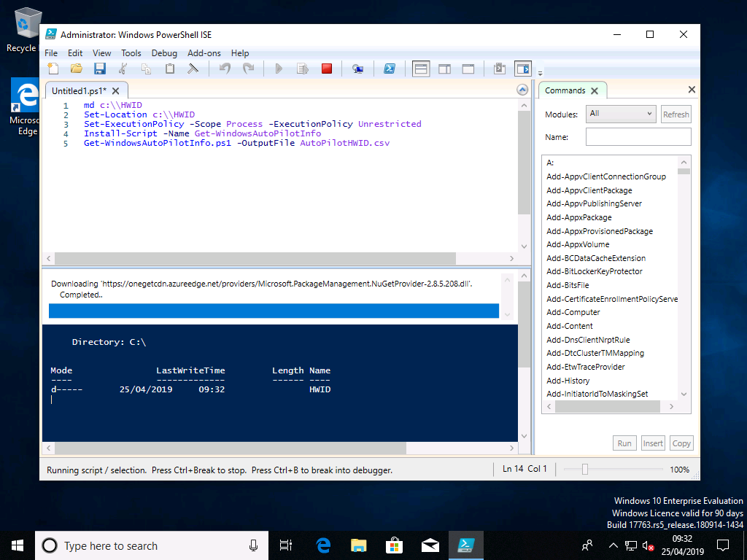Open the Add-ons menu
Screen dimensions: 747x560
click(x=204, y=52)
